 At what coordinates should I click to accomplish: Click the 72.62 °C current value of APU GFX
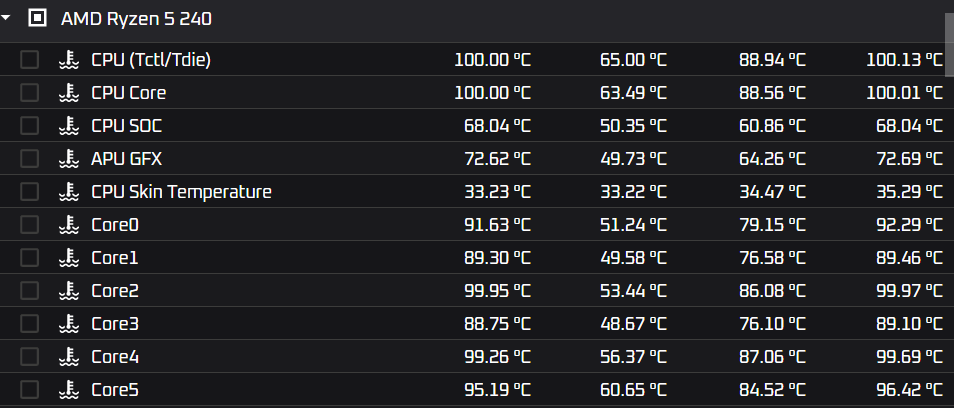click(497, 159)
